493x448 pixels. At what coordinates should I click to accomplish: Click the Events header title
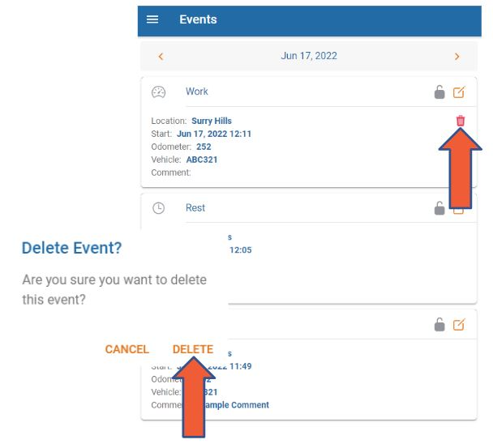[198, 19]
